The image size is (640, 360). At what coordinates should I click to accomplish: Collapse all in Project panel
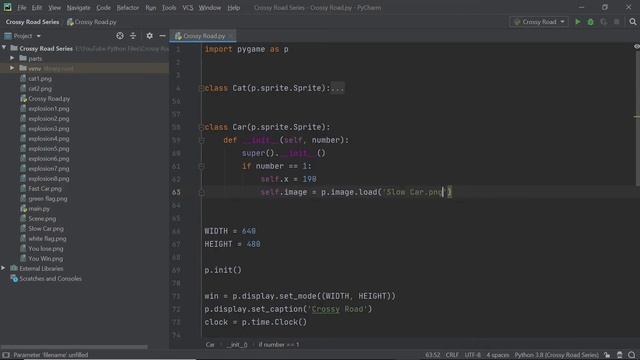pyautogui.click(x=133, y=36)
